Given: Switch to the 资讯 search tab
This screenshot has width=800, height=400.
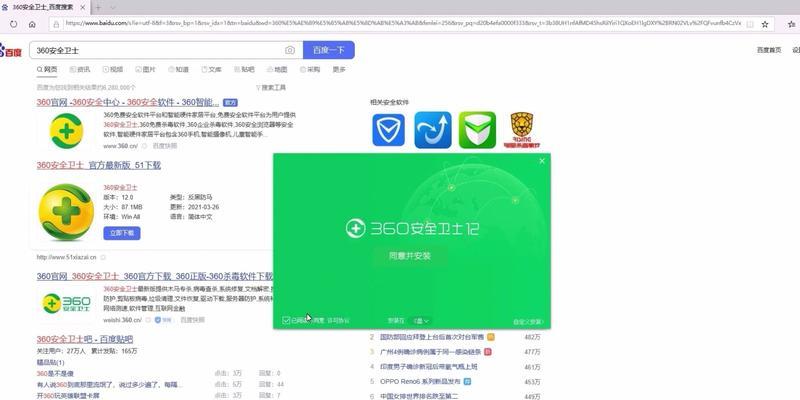Looking at the screenshot, I should [80, 69].
